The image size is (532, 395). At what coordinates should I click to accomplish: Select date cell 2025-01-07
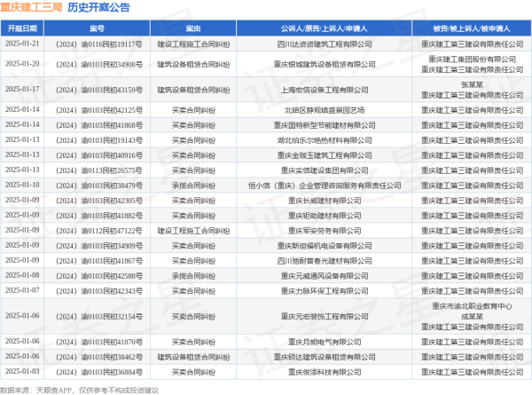[x=22, y=290]
